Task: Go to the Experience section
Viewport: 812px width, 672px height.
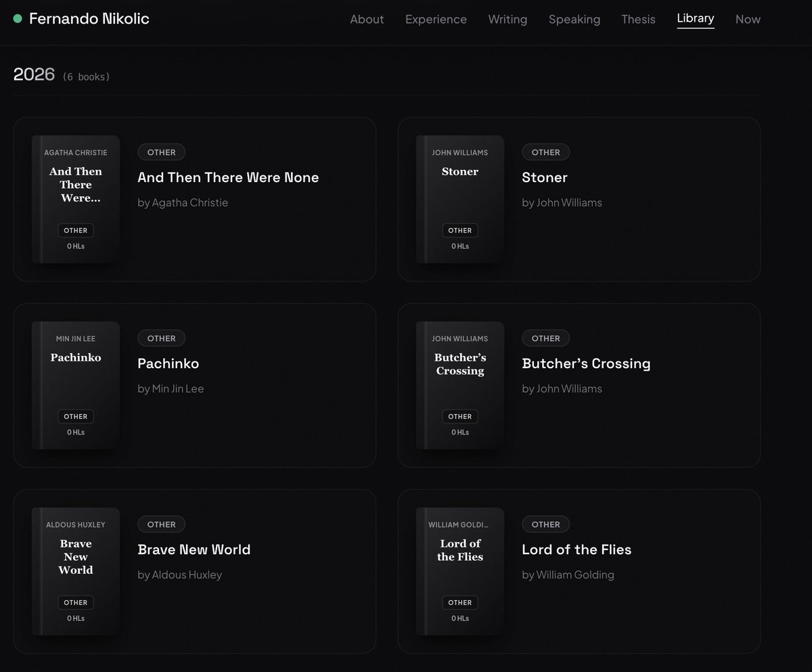Action: (x=436, y=19)
